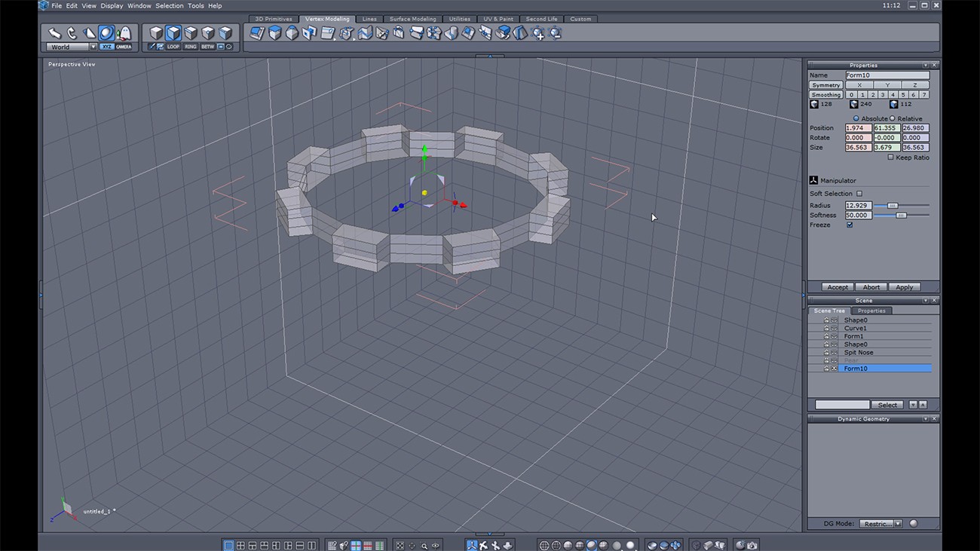Image resolution: width=980 pixels, height=551 pixels.
Task: Toggle visibility eye of Form1
Action: (x=834, y=336)
